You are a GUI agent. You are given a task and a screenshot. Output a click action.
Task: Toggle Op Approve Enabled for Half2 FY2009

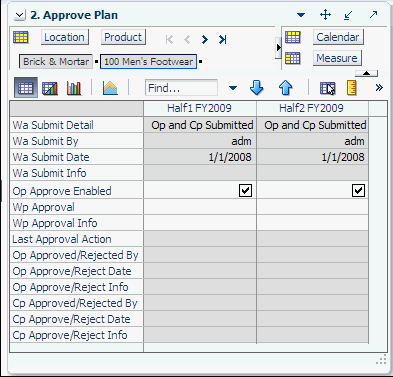tap(358, 191)
